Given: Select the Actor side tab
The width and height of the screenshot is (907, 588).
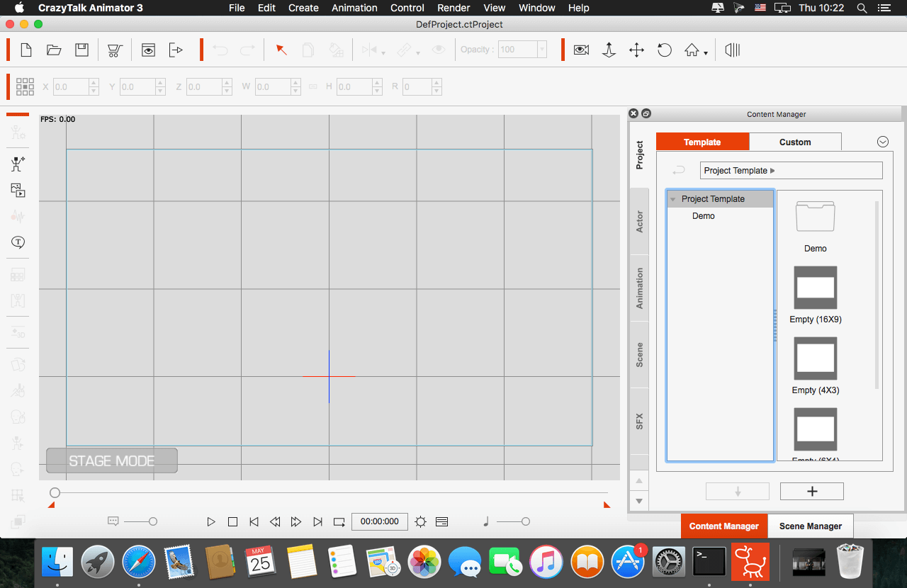Looking at the screenshot, I should pyautogui.click(x=639, y=221).
